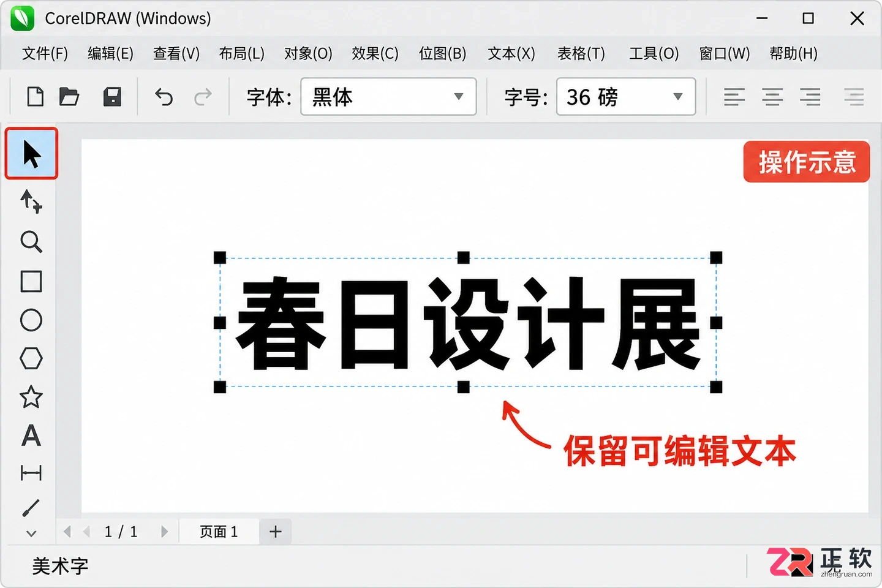
Task: Click the 春日设计展 text object
Action: click(468, 323)
